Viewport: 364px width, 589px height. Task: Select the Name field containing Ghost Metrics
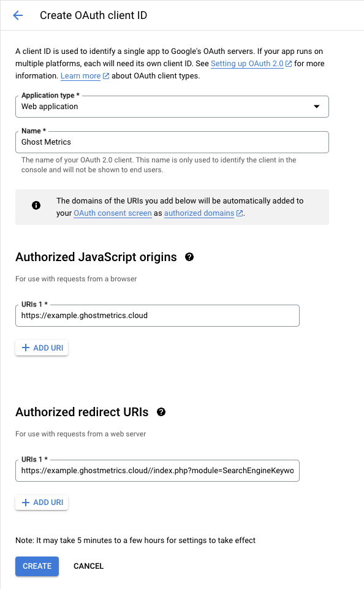[x=172, y=142]
